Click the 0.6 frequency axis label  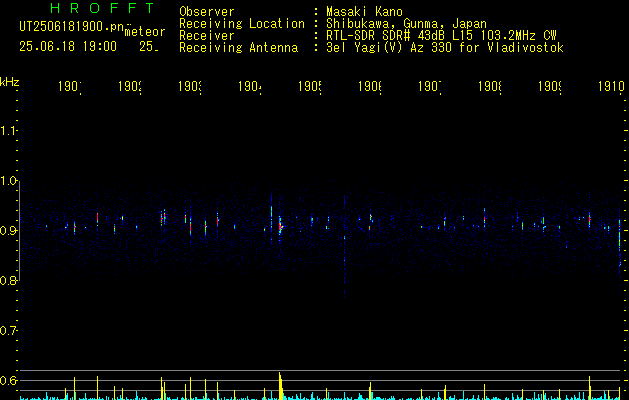click(9, 380)
